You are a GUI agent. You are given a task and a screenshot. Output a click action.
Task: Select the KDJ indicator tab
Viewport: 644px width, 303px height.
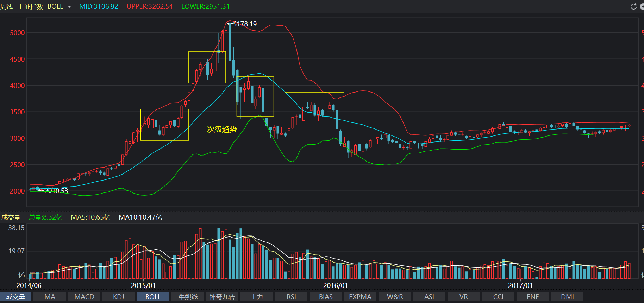click(x=119, y=297)
